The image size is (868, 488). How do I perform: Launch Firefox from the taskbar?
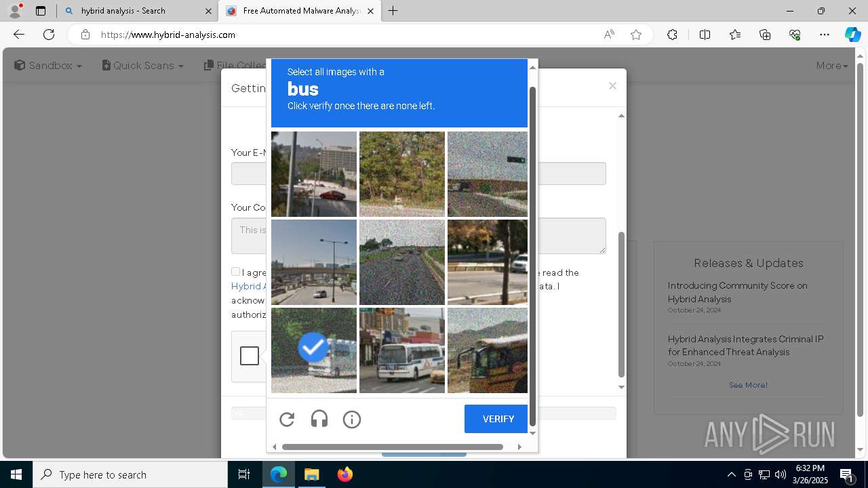tap(345, 474)
